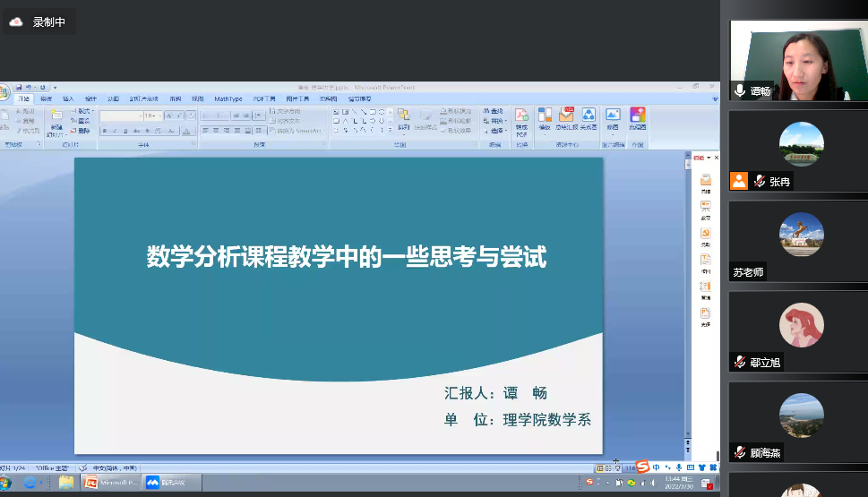Click the Find button in editing group
The width and height of the screenshot is (868, 497).
coord(494,111)
